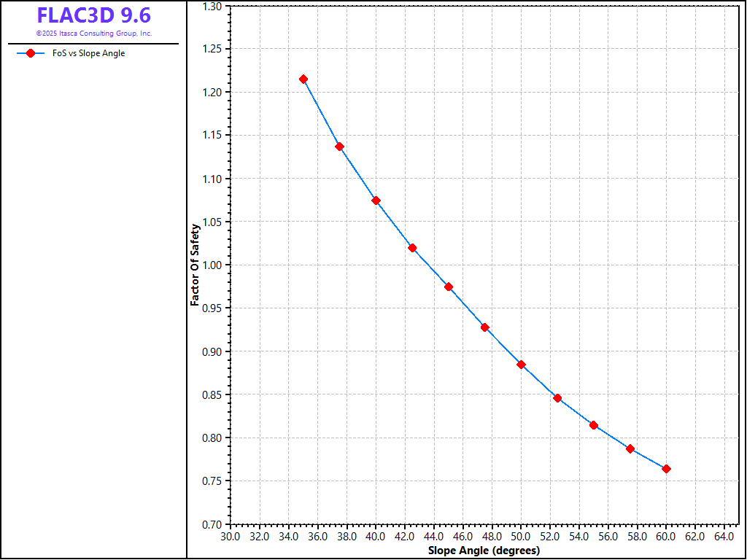Choose the red marker at 47.5 degrees
This screenshot has height=560, width=747.
click(x=484, y=327)
